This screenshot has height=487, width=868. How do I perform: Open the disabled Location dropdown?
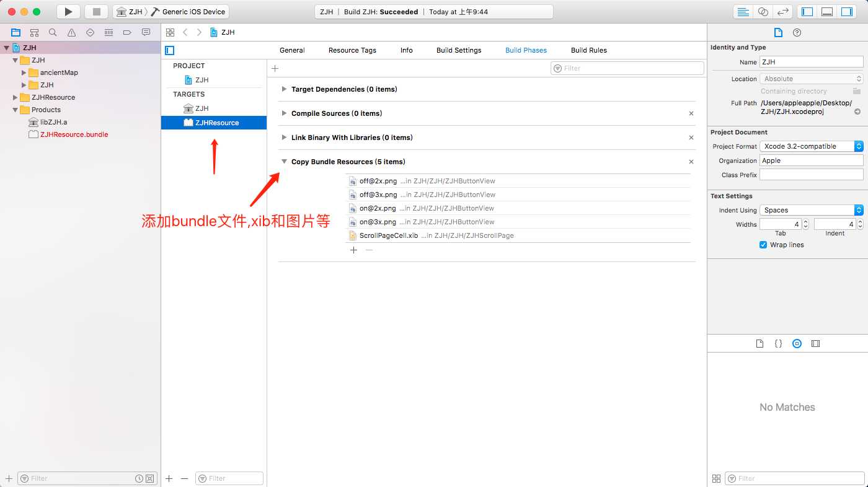pos(812,79)
